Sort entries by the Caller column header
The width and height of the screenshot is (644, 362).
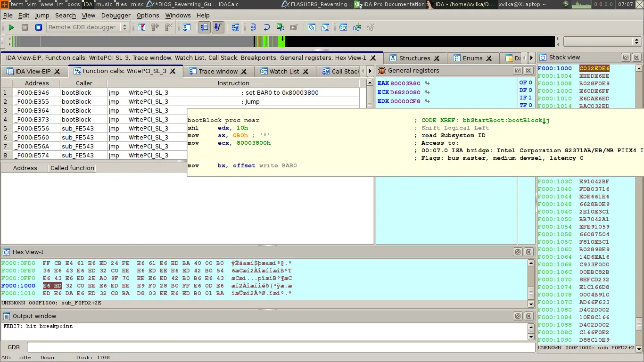84,83
